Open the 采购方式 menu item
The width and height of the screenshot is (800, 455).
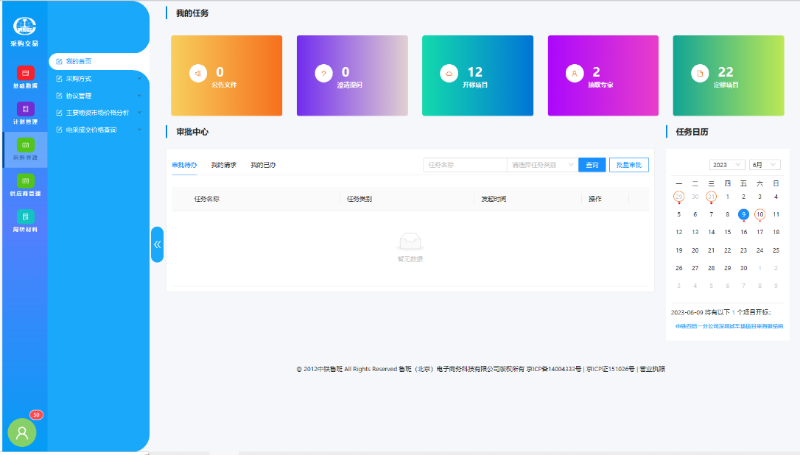pyautogui.click(x=98, y=79)
